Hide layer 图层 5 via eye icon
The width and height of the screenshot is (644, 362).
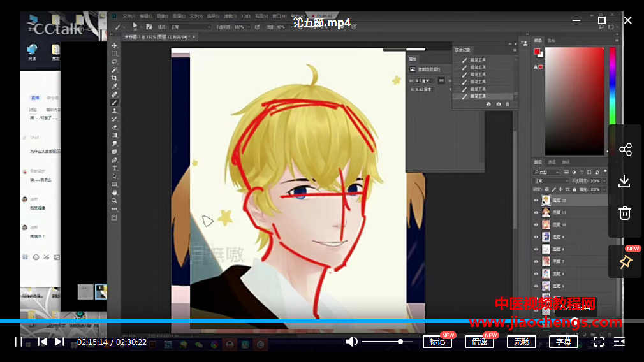(x=536, y=286)
